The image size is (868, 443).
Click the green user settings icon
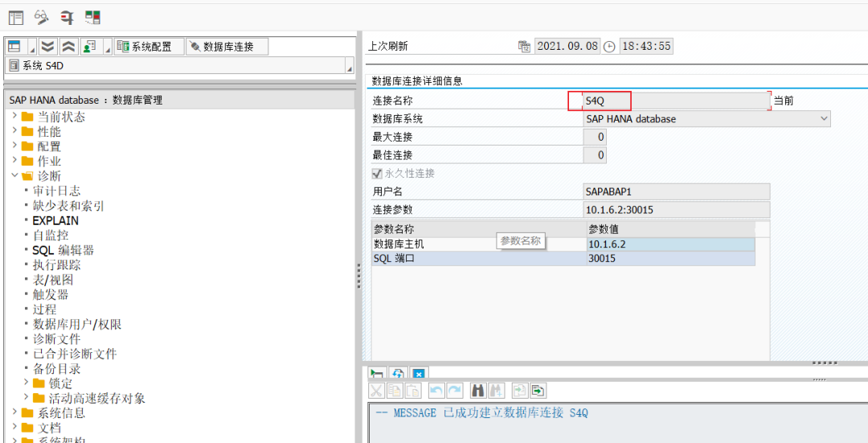[89, 47]
